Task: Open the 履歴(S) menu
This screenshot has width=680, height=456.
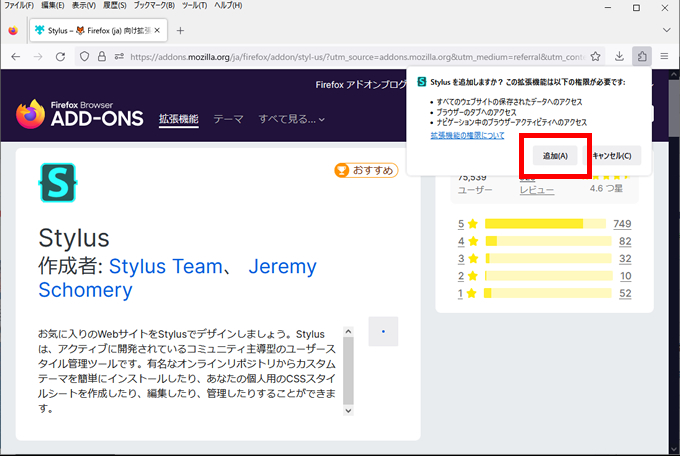Action: point(115,6)
